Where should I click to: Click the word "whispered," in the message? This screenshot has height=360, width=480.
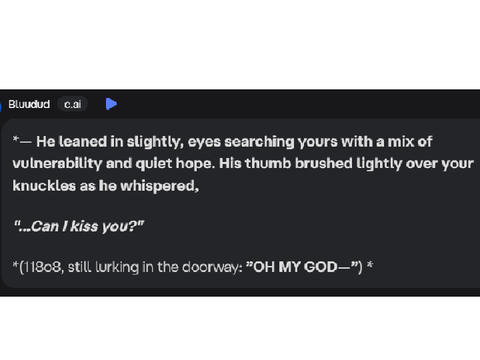[160, 186]
